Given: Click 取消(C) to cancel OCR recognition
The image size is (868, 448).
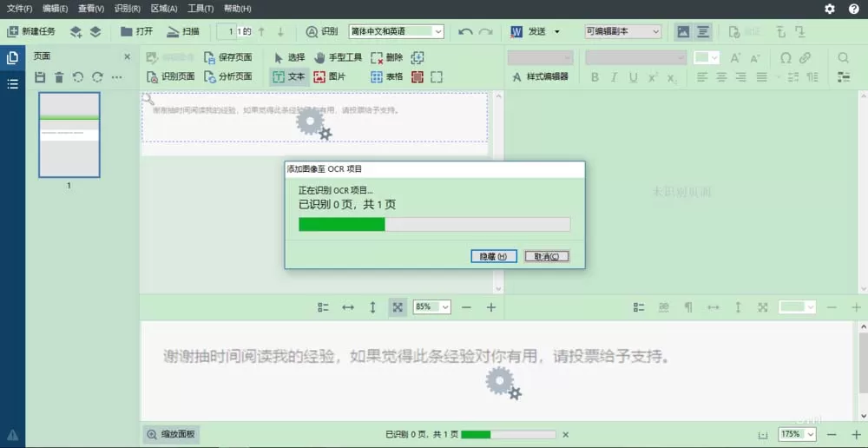Looking at the screenshot, I should (x=546, y=256).
